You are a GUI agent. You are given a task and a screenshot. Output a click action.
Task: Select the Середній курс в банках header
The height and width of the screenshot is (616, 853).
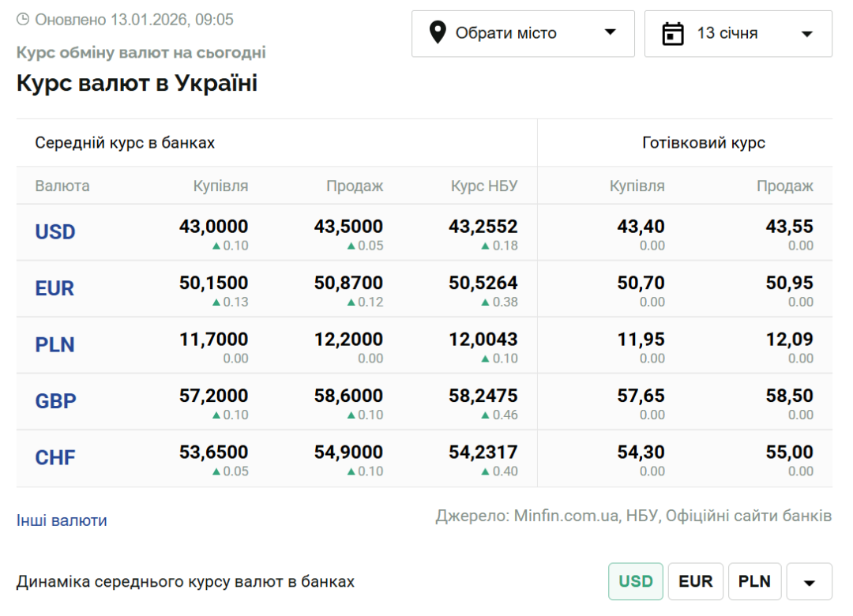(125, 143)
